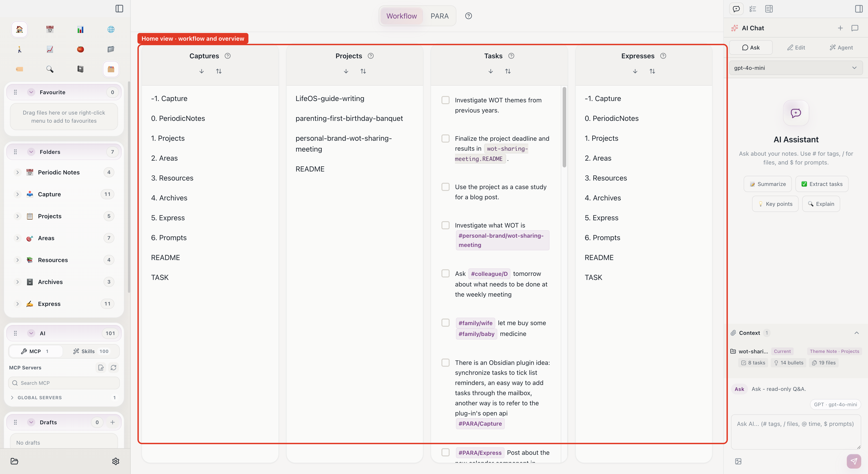Expand the Periodic Notes folder
868x474 pixels.
pos(18,172)
